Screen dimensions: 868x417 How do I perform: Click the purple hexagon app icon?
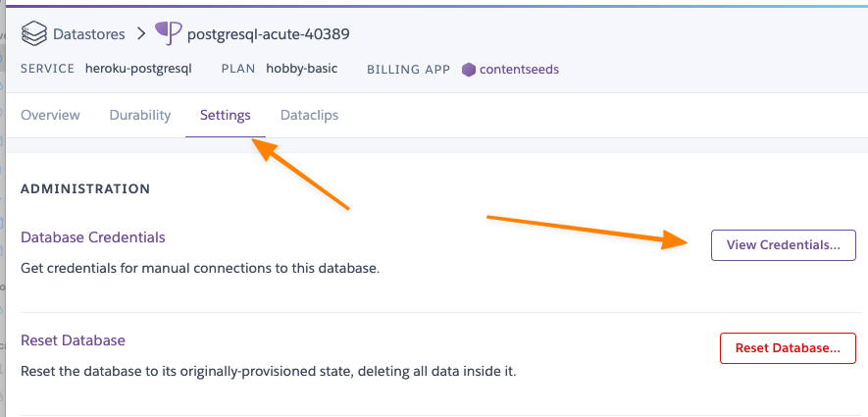(x=469, y=70)
